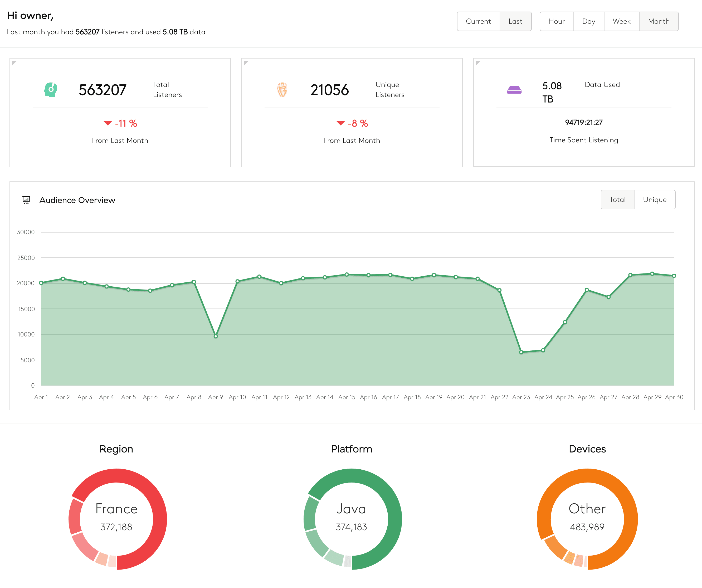
Task: Click the purple Data Used drive icon
Action: click(514, 90)
